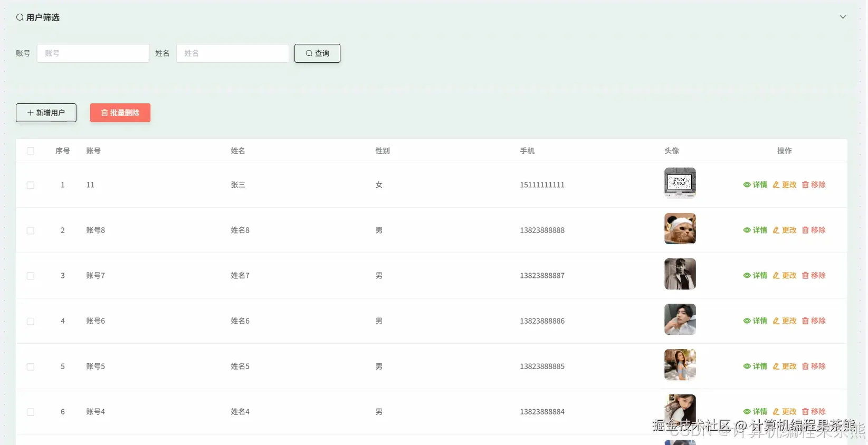Click 移除 for user 姓名5
The width and height of the screenshot is (868, 445).
814,366
